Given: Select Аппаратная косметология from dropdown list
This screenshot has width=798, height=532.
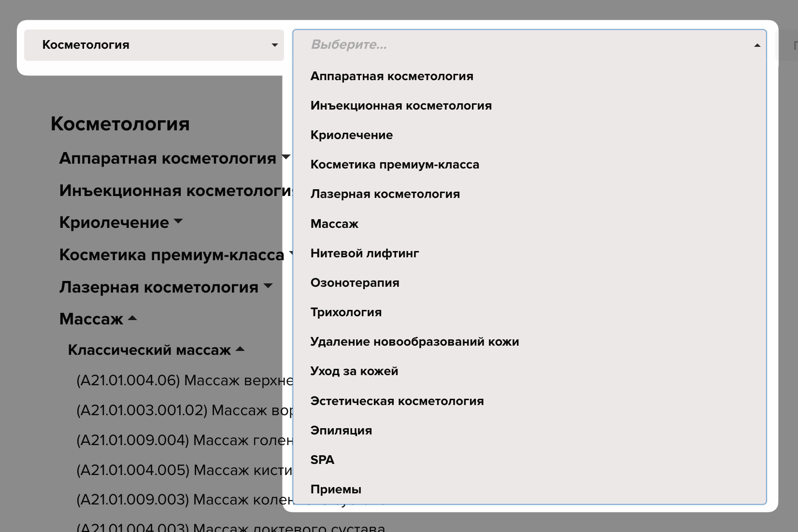Looking at the screenshot, I should tap(391, 76).
